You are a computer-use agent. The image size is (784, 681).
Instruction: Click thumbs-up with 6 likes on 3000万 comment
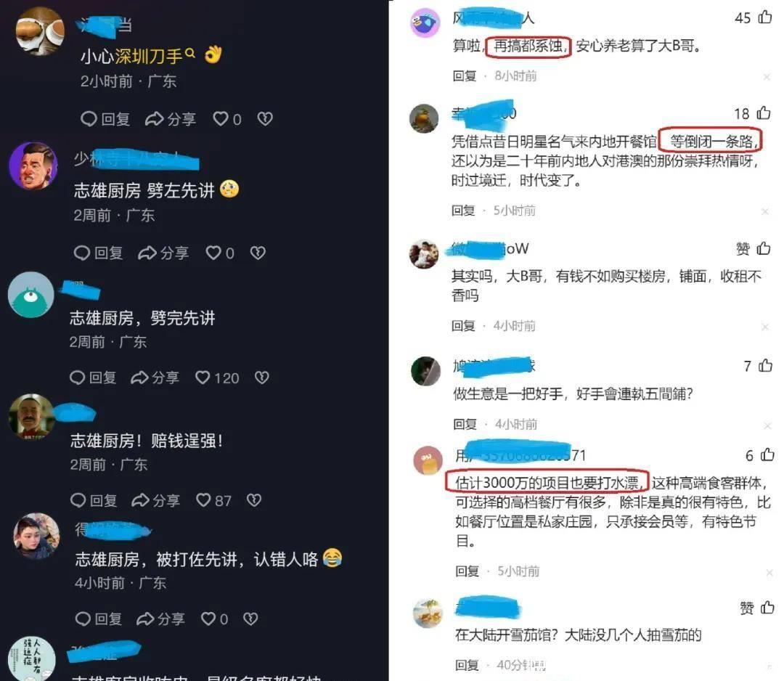[x=767, y=455]
